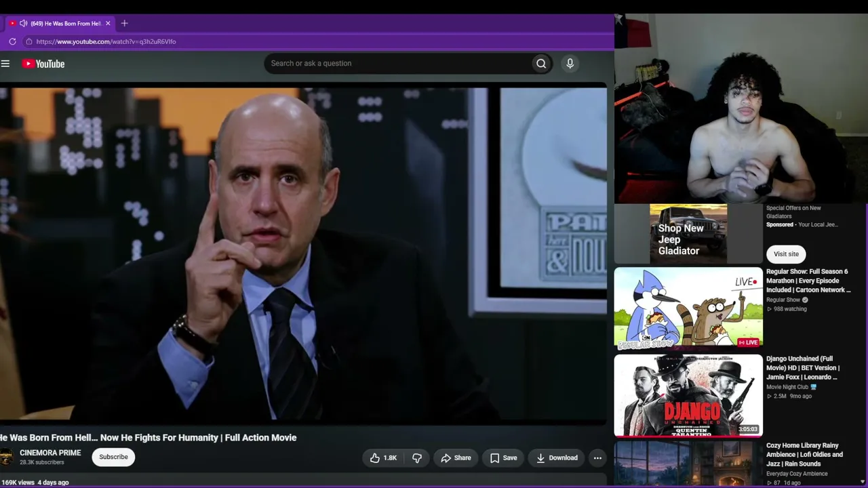The width and height of the screenshot is (868, 488).
Task: Click the magnifier search button
Action: pyautogui.click(x=541, y=64)
